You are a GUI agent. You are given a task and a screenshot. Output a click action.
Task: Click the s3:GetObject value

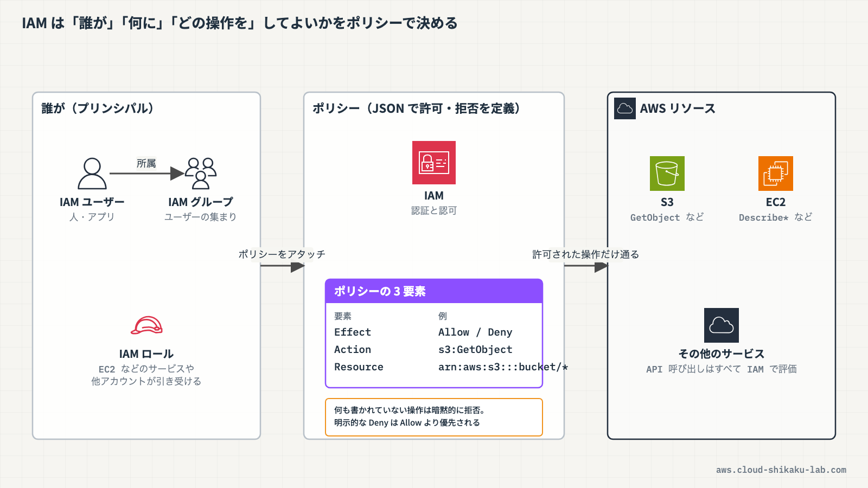coord(475,350)
